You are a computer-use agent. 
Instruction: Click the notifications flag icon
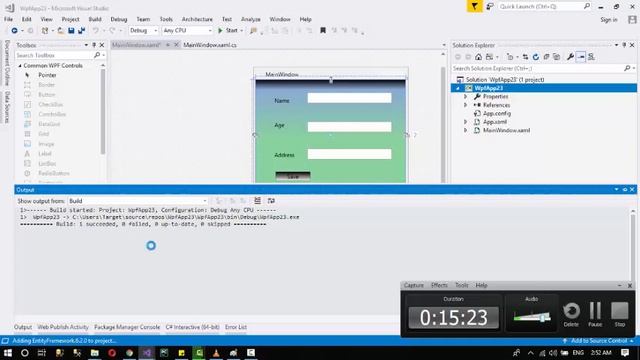(x=474, y=7)
